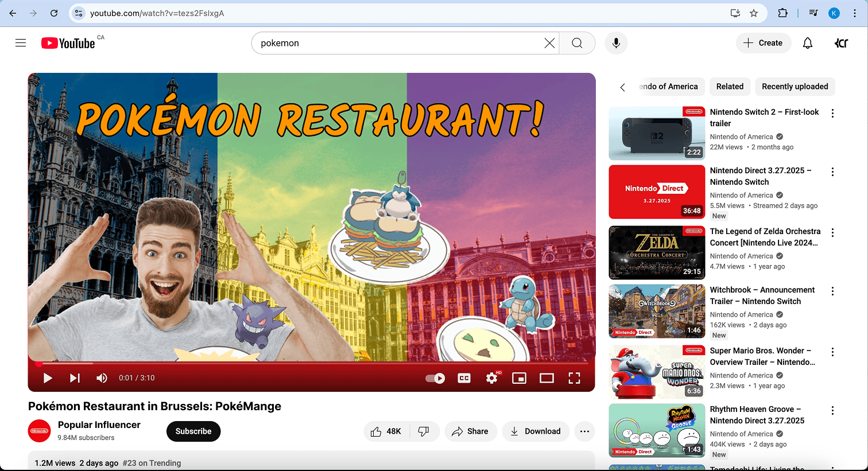Click the Create button
This screenshot has height=471, width=868.
point(763,43)
